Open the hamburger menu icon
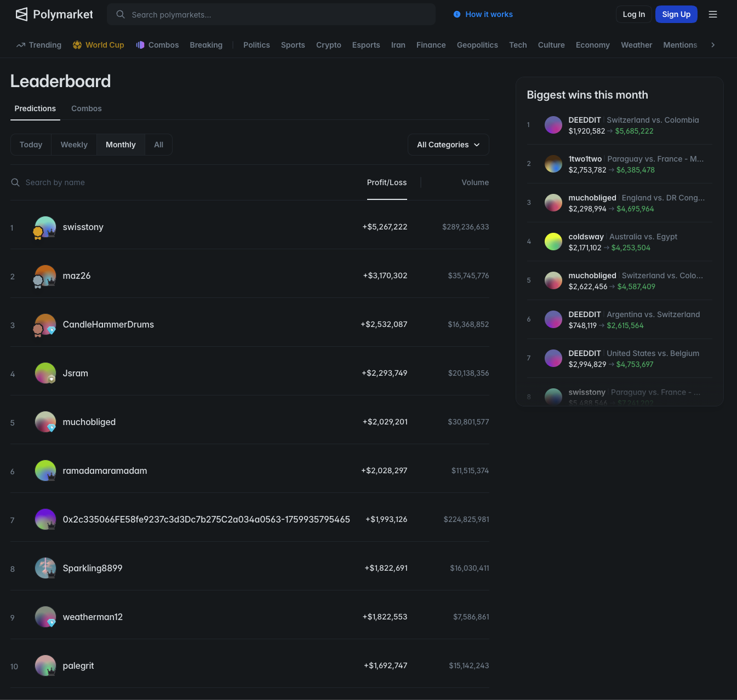The height and width of the screenshot is (700, 737). (x=713, y=14)
